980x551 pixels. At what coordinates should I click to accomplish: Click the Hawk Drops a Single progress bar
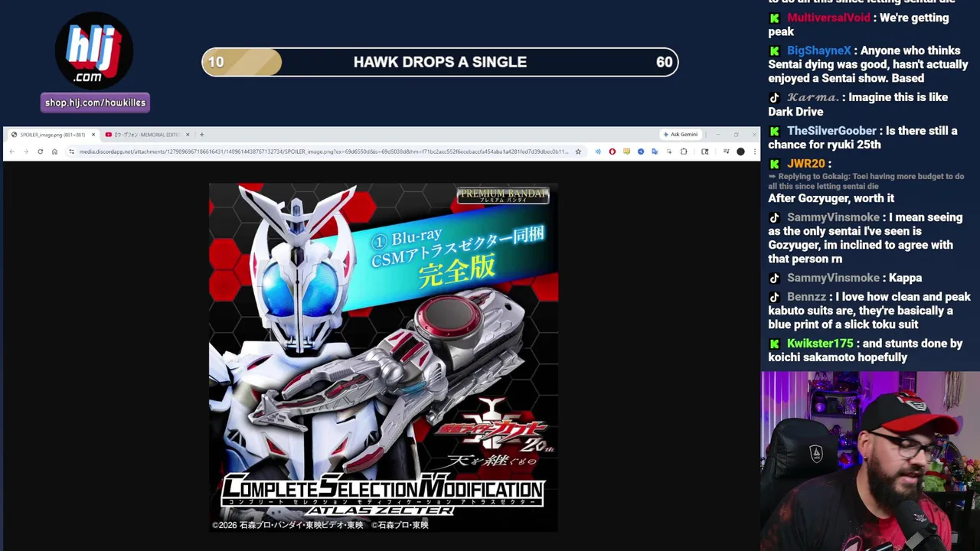[x=440, y=62]
